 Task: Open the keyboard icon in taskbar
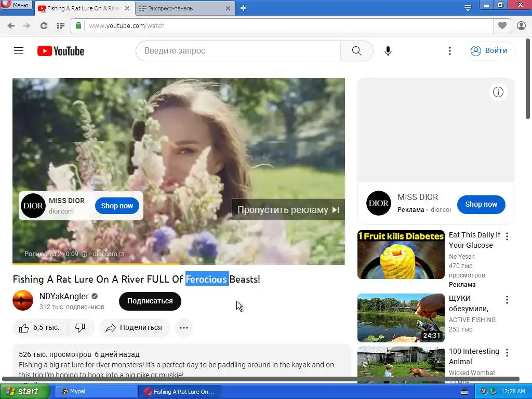tap(464, 392)
